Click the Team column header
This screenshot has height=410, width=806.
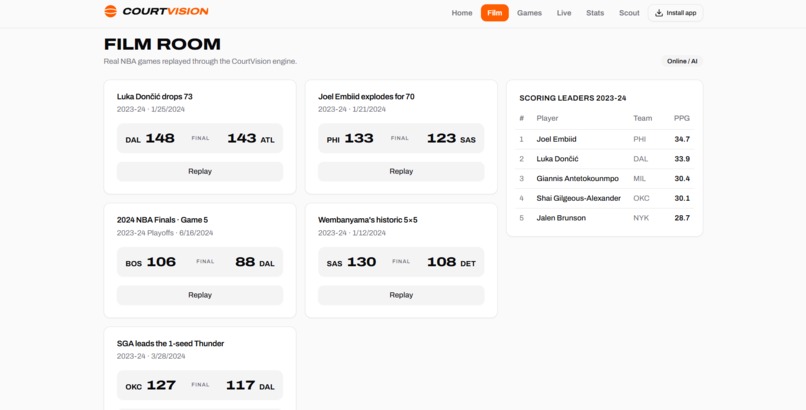click(643, 118)
